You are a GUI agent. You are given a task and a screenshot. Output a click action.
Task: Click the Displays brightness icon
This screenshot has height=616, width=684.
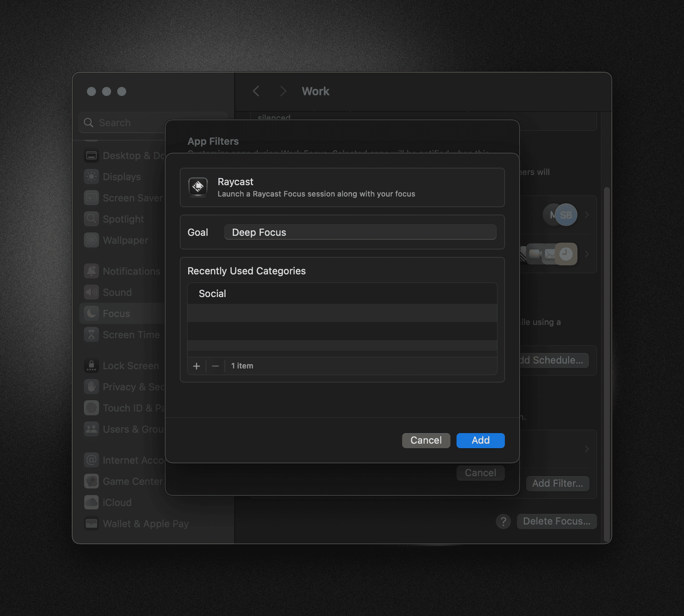(91, 176)
